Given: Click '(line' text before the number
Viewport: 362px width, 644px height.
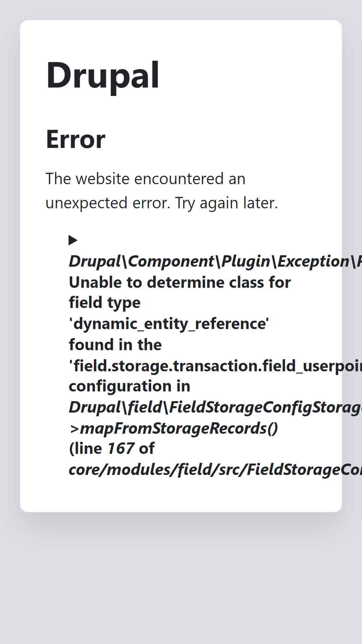Looking at the screenshot, I should (x=85, y=449).
